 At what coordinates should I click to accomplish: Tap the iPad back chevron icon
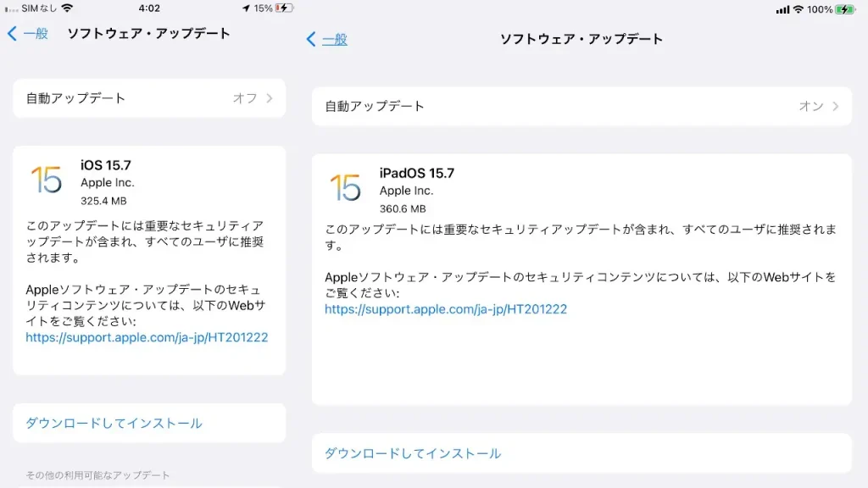tap(311, 39)
